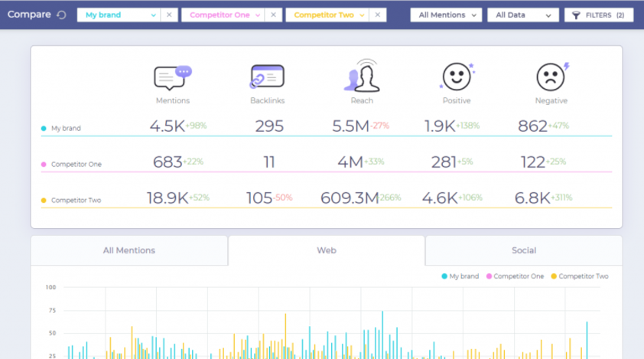The image size is (644, 359).
Task: Switch to the All Mentions chart tab
Action: click(x=128, y=250)
